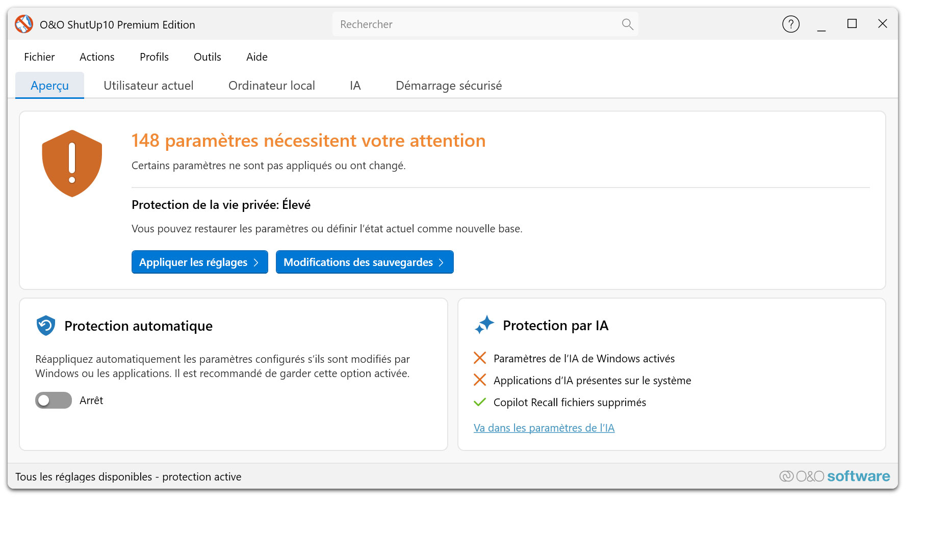
Task: Select the Aperçu tab
Action: coord(49,86)
